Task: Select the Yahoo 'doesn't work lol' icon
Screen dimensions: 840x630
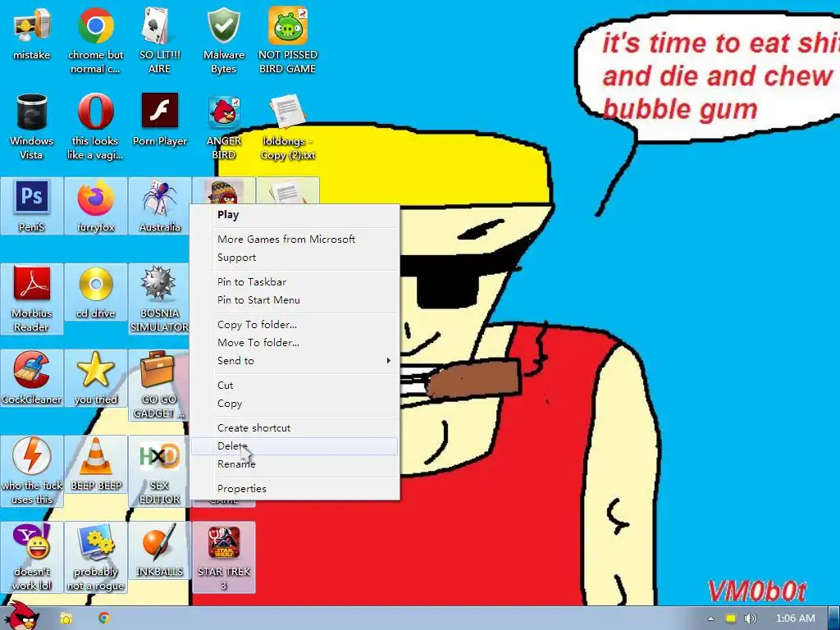Action: coord(32,558)
